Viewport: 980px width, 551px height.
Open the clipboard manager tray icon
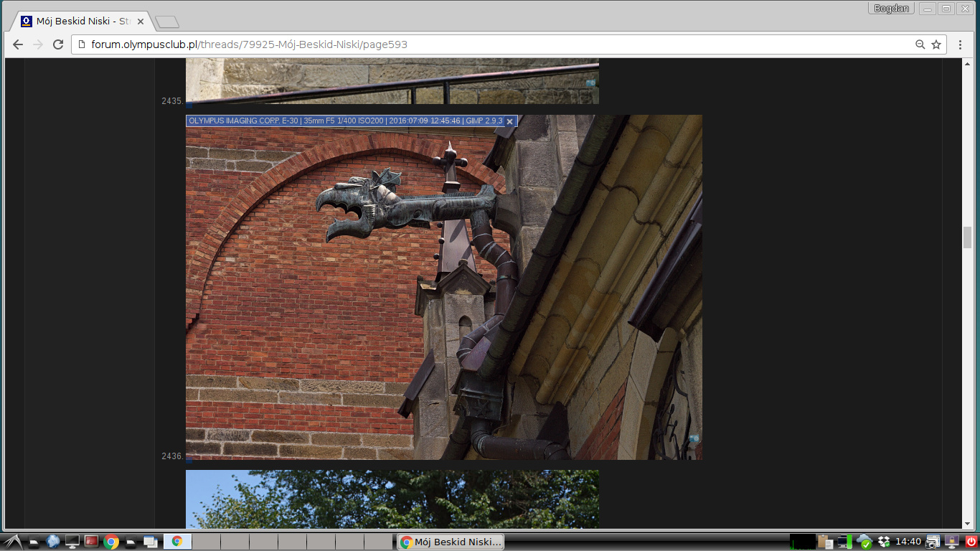click(825, 542)
